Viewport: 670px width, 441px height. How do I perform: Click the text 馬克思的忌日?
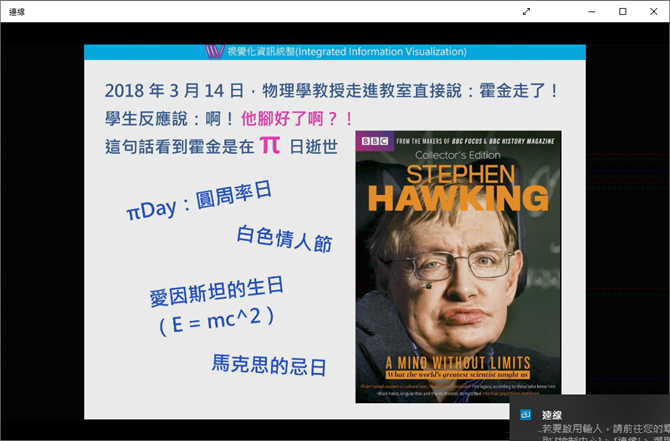(x=269, y=365)
